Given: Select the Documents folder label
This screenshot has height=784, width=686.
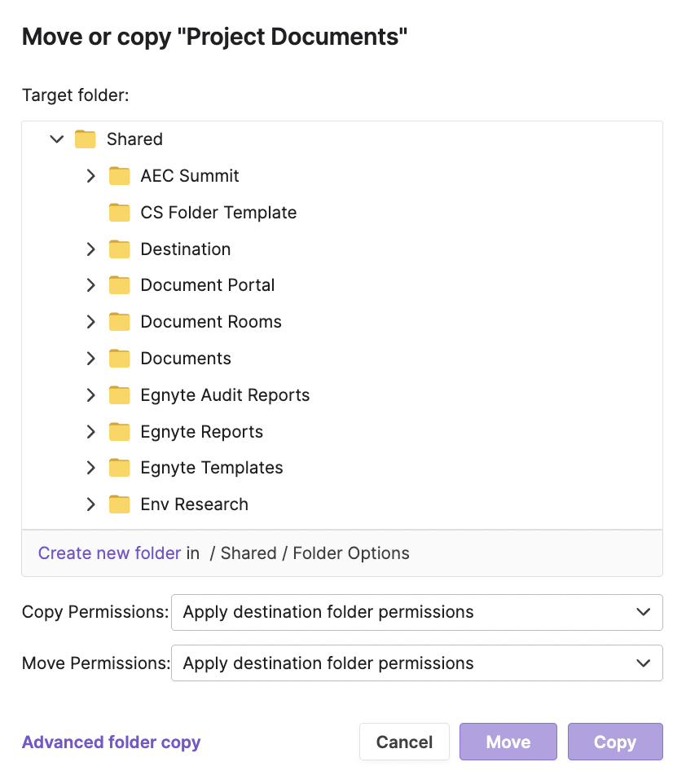Looking at the screenshot, I should coord(186,359).
